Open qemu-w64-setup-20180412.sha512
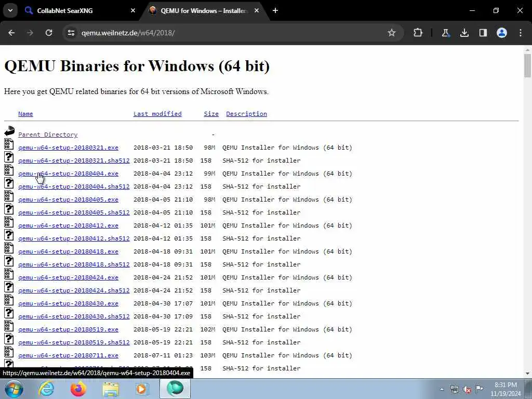Screen dimensions: 532x399 (x=74, y=238)
